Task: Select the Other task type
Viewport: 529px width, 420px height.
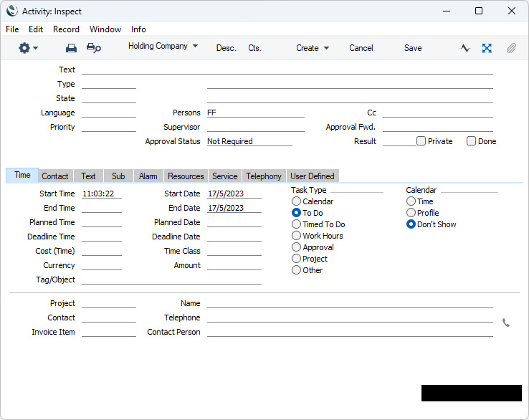Action: tap(296, 270)
